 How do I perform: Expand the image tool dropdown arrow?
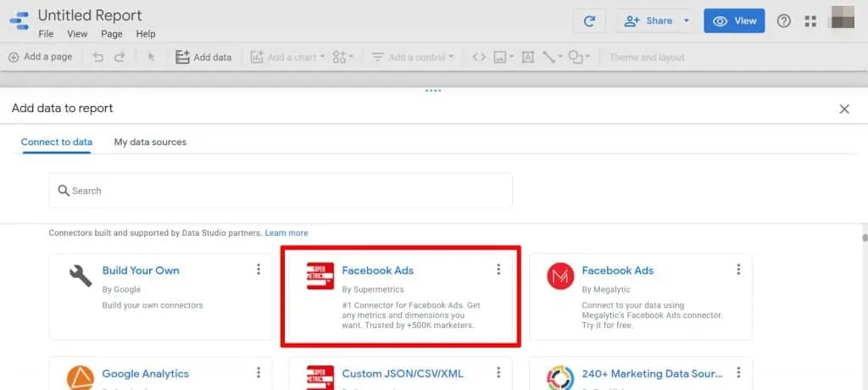[x=511, y=57]
